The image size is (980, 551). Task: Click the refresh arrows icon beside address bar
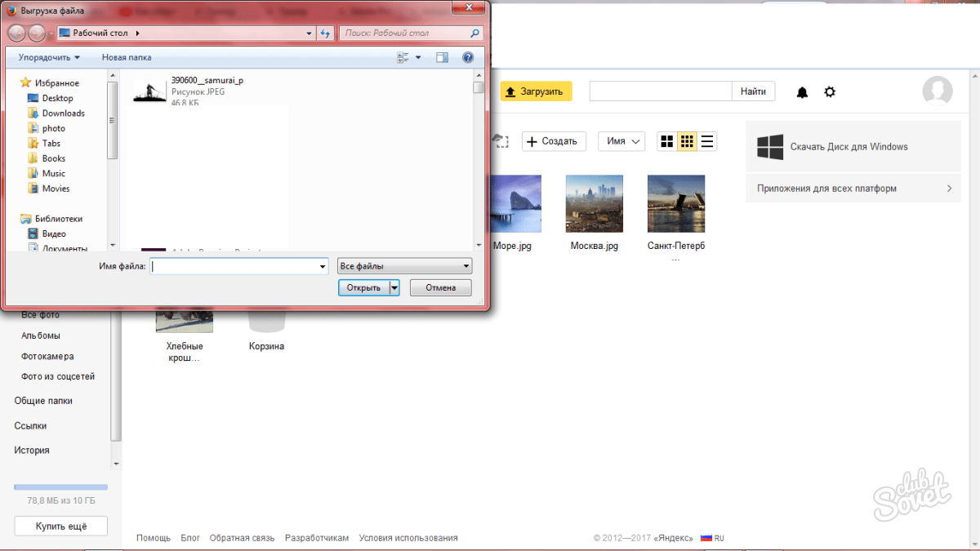325,33
